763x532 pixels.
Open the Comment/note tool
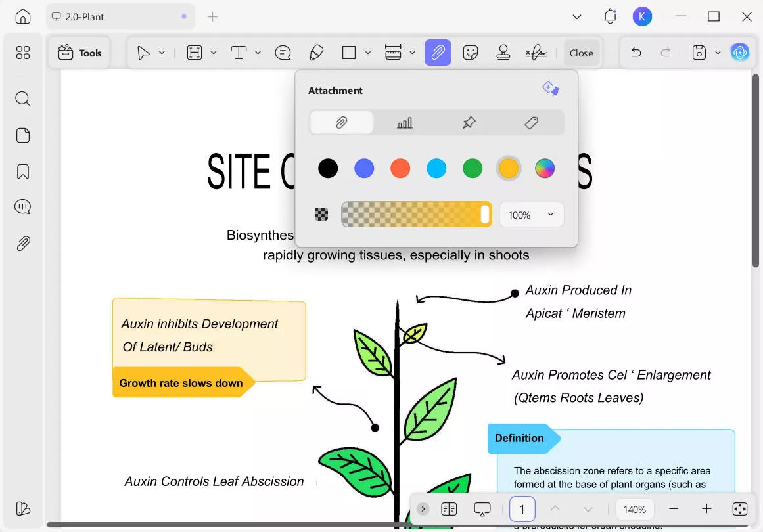[x=283, y=53]
